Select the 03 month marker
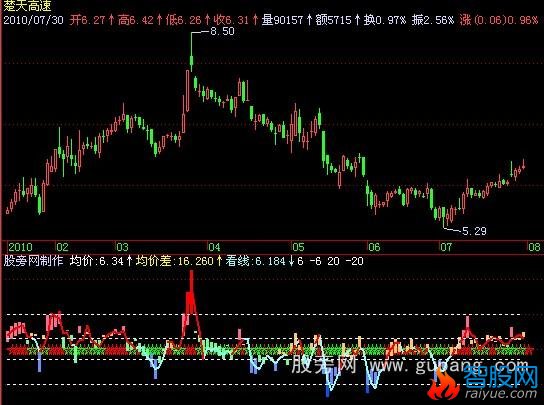This screenshot has height=405, width=544. pyautogui.click(x=122, y=247)
